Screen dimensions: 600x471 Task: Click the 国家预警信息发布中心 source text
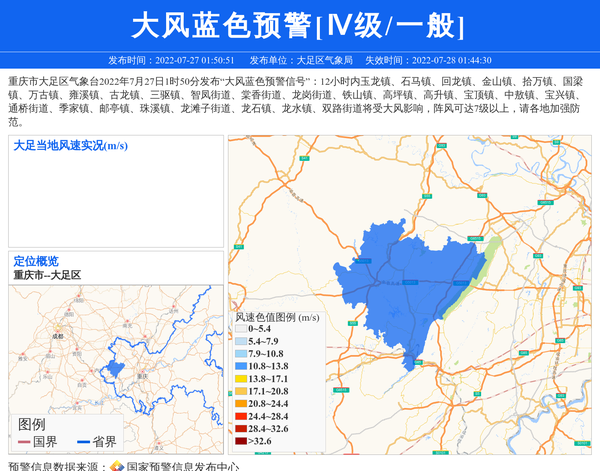182,465
